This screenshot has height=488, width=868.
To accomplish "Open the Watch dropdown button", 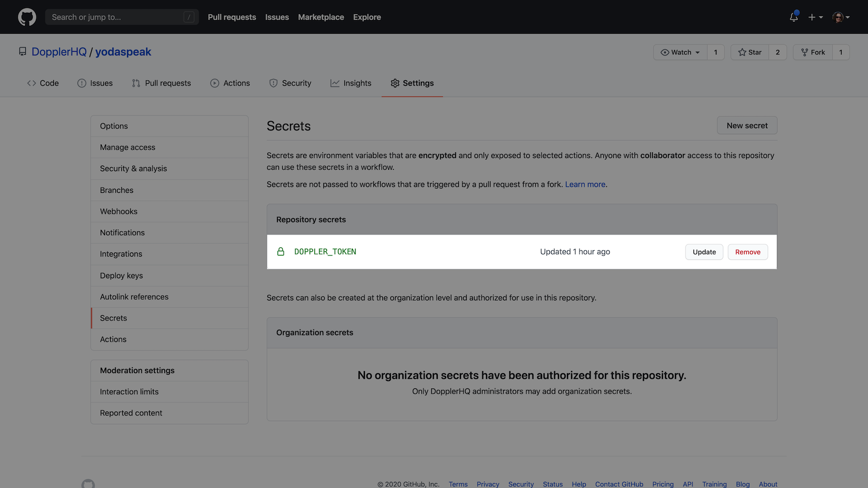I will [680, 52].
